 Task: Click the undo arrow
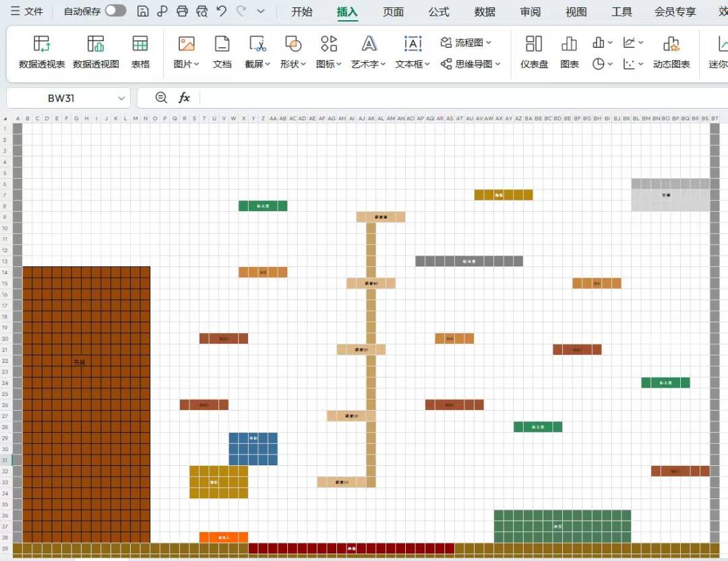click(222, 11)
